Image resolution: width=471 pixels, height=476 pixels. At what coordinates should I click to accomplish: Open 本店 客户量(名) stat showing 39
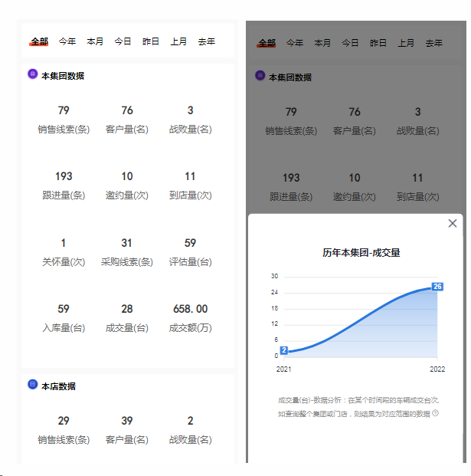click(x=127, y=429)
